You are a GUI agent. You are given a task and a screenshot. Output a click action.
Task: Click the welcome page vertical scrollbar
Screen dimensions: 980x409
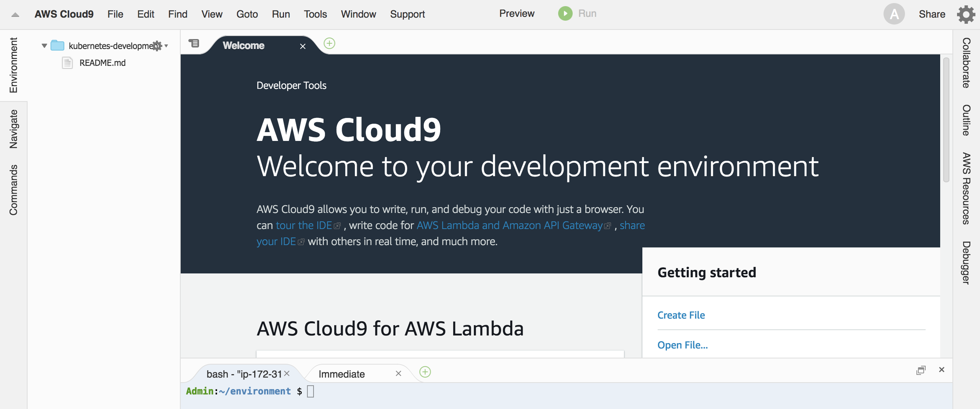pyautogui.click(x=946, y=120)
